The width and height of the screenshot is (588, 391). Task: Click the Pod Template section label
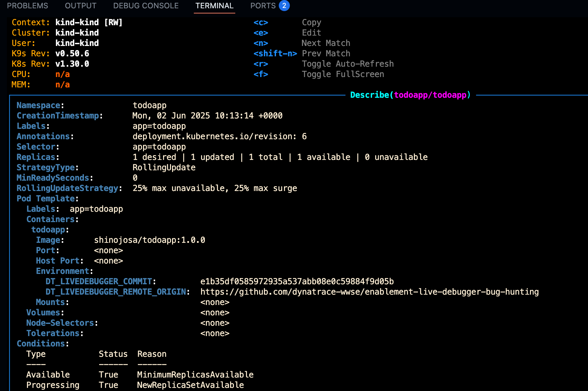pos(47,199)
